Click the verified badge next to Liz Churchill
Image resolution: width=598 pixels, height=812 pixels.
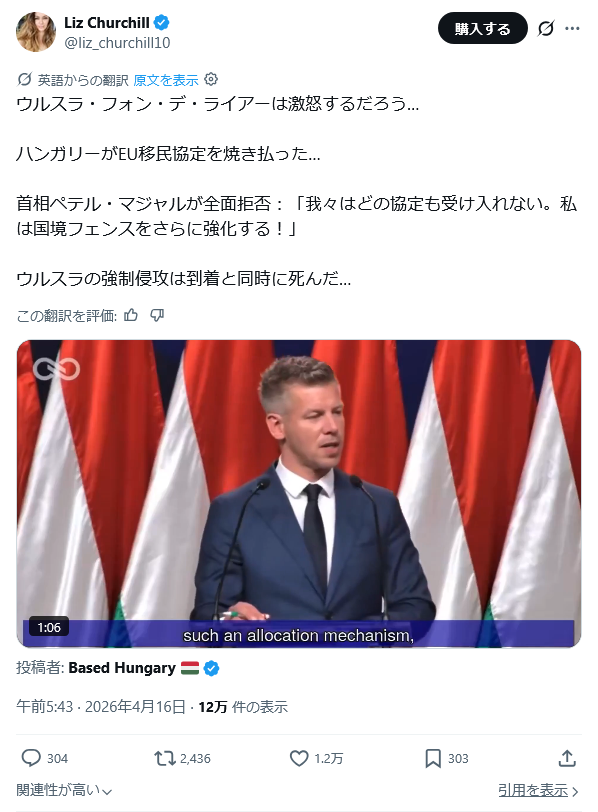(162, 23)
